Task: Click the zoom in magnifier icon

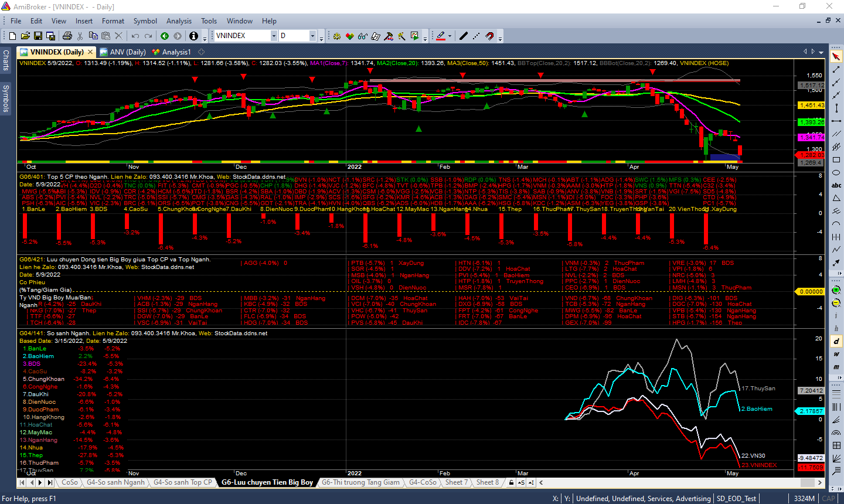Action: tap(836, 291)
